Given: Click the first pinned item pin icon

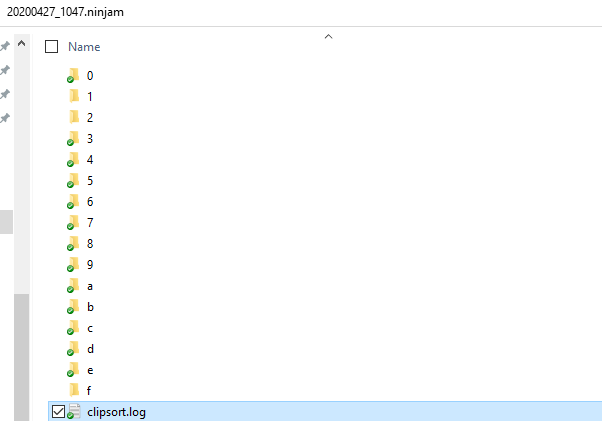Looking at the screenshot, I should [x=5, y=47].
